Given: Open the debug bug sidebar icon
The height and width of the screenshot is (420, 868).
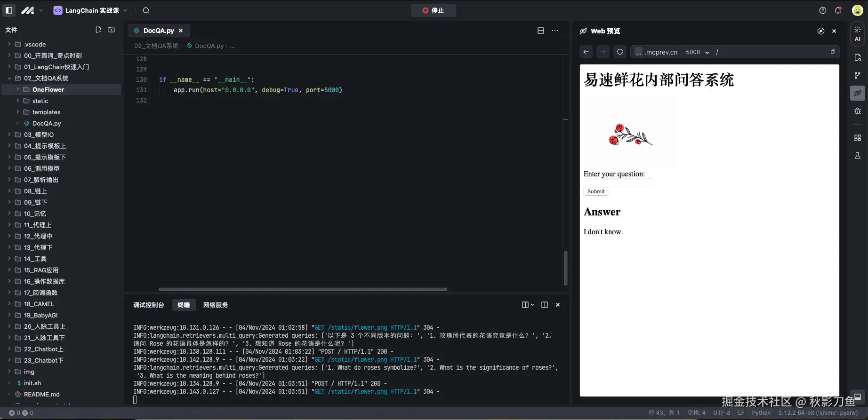Looking at the screenshot, I should pyautogui.click(x=858, y=111).
